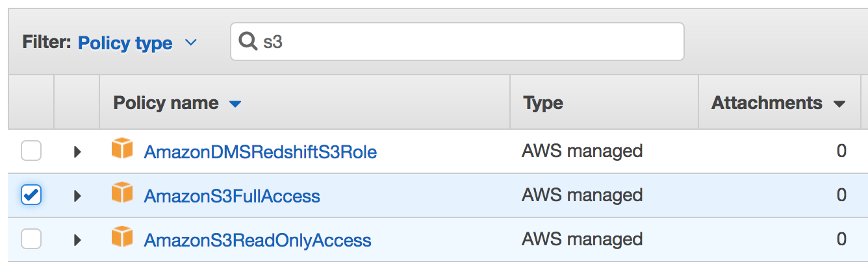Open the Policy type filter dropdown
868x279 pixels.
coord(137,43)
